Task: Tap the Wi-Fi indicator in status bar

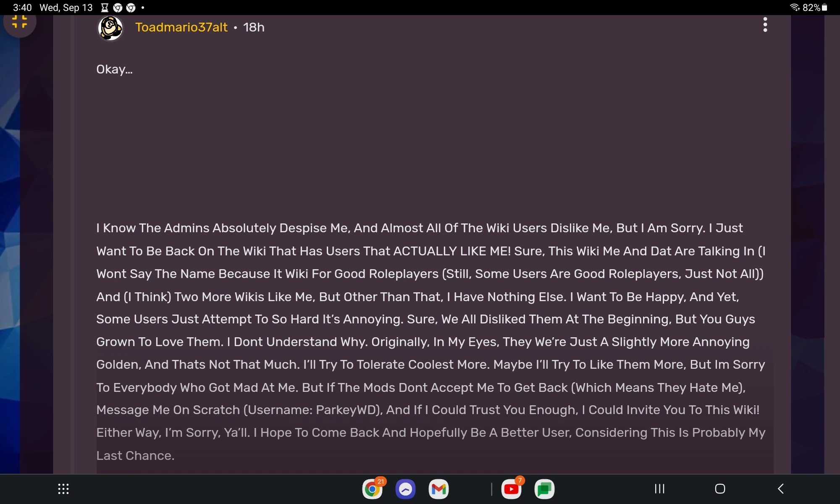Action: pyautogui.click(x=794, y=7)
